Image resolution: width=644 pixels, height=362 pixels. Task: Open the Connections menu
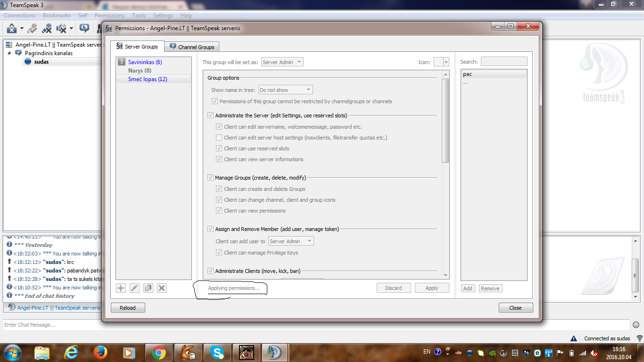[20, 16]
